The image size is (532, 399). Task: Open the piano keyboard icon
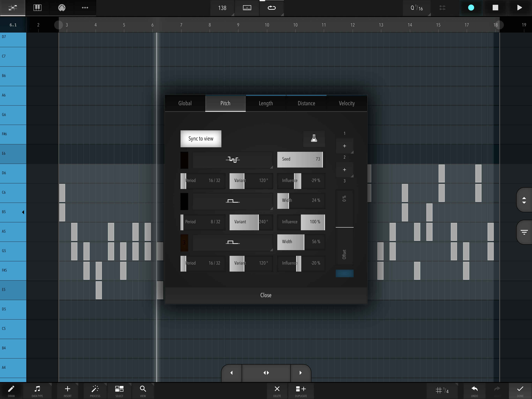point(37,8)
